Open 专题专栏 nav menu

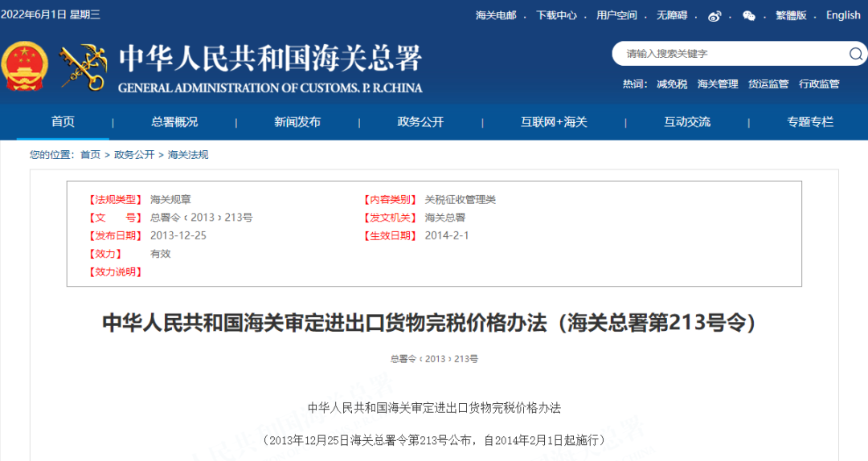point(810,122)
